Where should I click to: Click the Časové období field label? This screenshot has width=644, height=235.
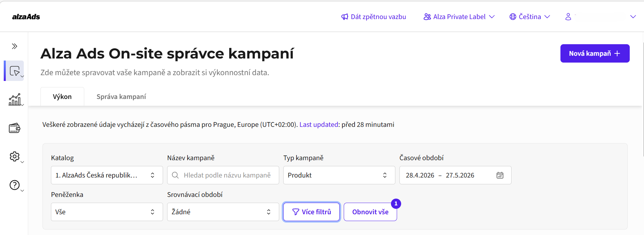tap(422, 158)
